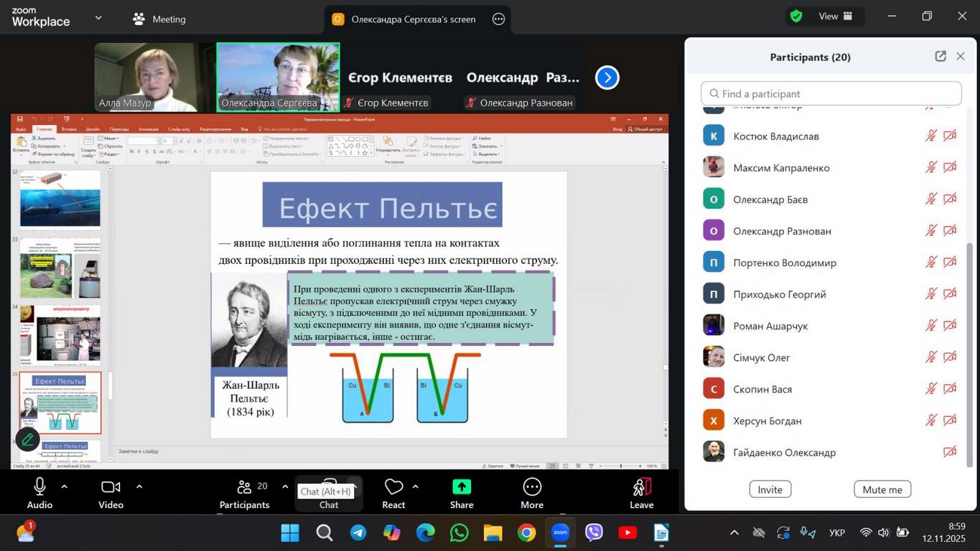This screenshot has width=980, height=551.
Task: Pop out the Participants panel
Action: [940, 57]
